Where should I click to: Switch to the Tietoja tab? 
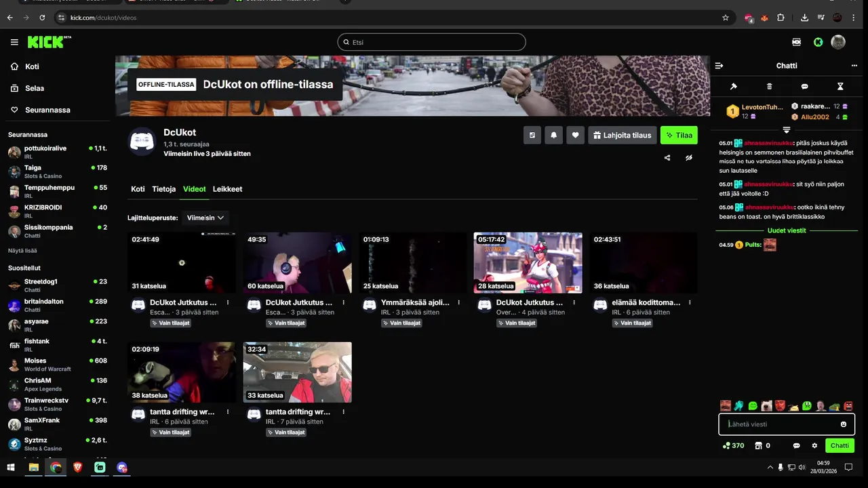pos(164,189)
